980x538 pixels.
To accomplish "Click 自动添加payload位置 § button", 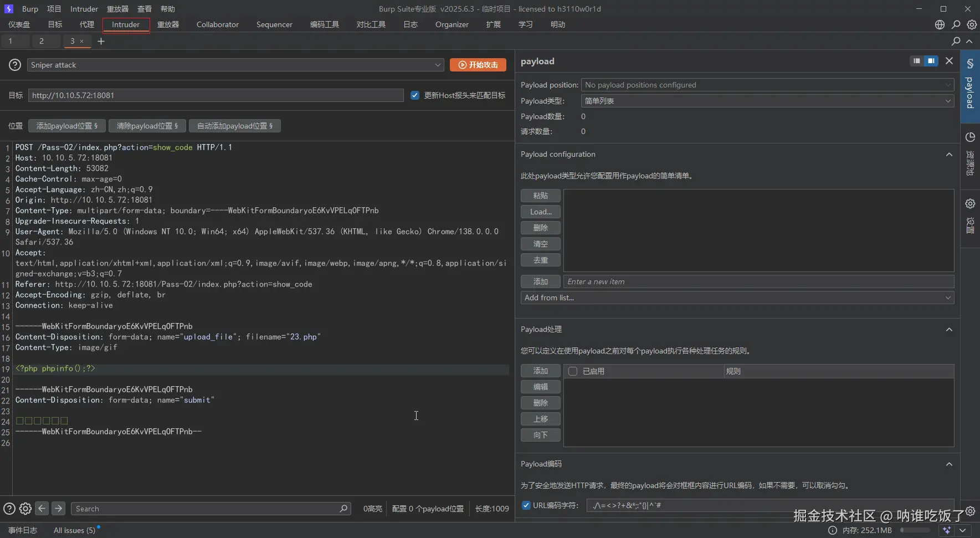I will click(x=235, y=126).
